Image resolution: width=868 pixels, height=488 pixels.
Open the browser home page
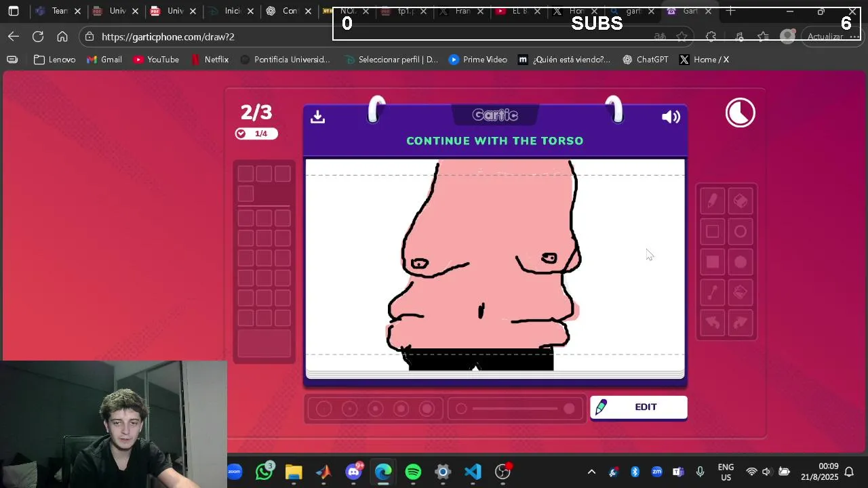point(62,37)
